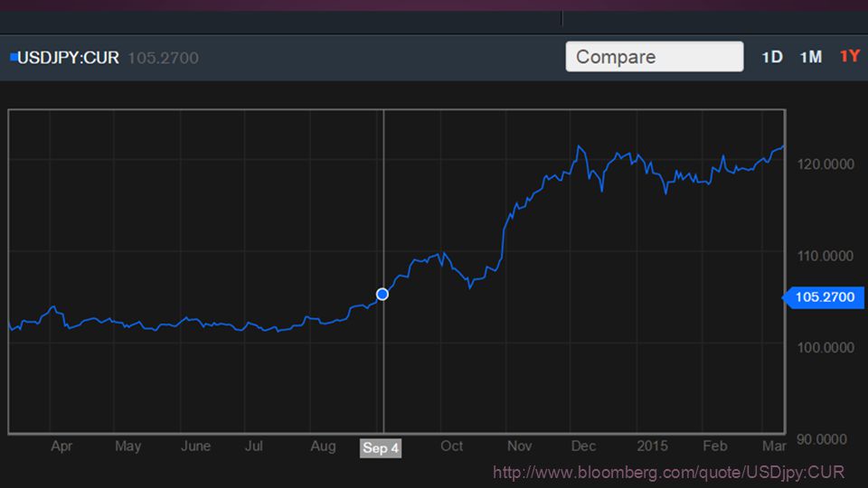Click the blue 105.2700 price tag on axis
The width and height of the screenshot is (868, 488).
point(823,297)
